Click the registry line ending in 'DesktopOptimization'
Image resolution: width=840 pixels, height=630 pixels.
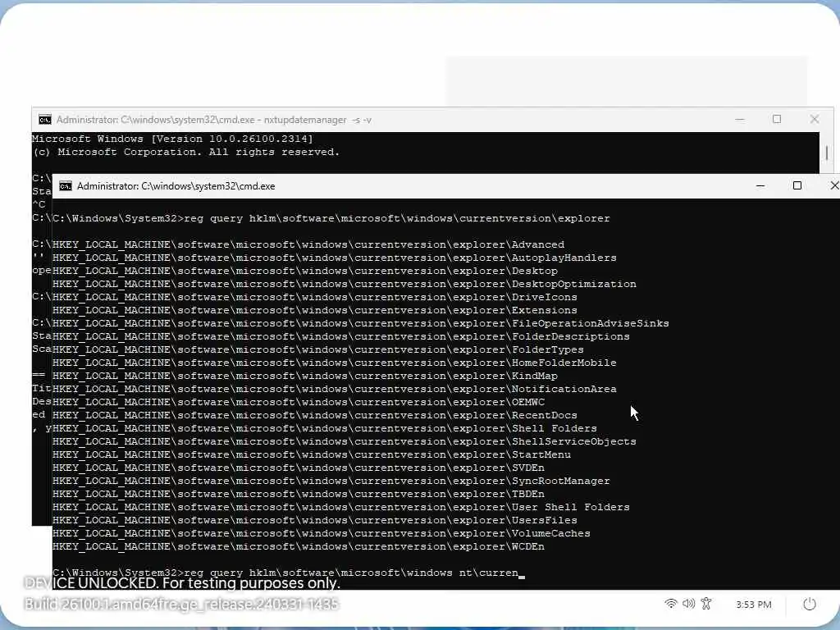click(x=345, y=284)
